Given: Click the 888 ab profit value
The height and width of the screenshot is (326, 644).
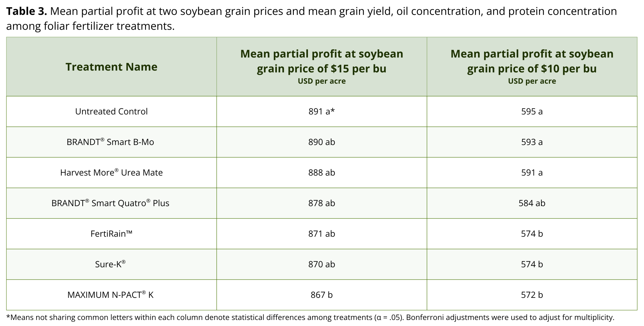Looking at the screenshot, I should click(x=321, y=173).
